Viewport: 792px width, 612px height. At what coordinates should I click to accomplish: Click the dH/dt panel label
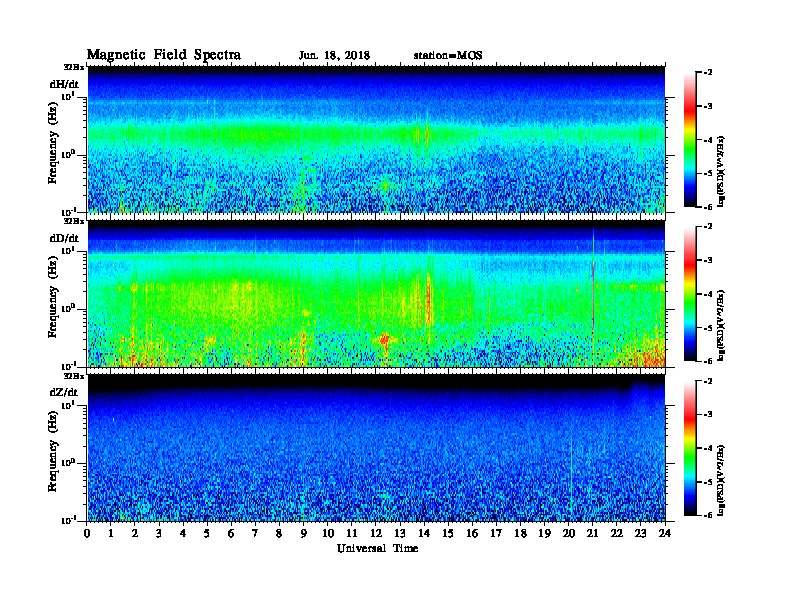tap(64, 84)
